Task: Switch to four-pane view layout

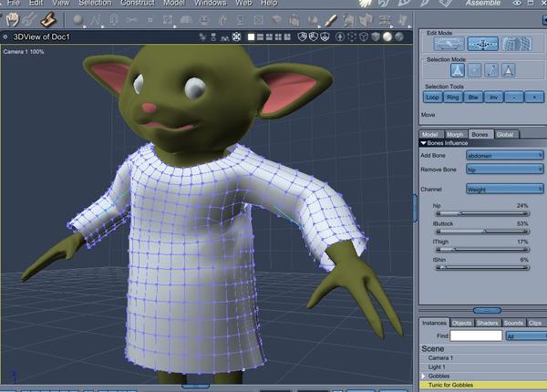Action: click(x=278, y=37)
